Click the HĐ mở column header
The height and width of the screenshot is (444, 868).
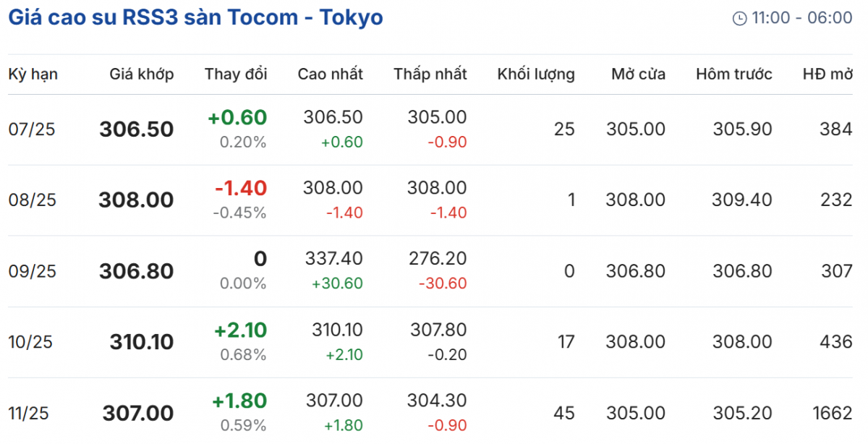point(827,74)
